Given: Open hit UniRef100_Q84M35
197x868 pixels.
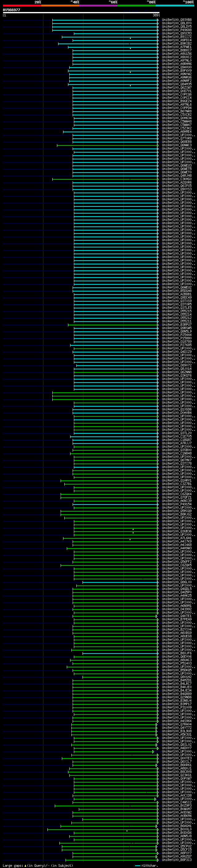Looking at the screenshot, I should coord(176,84).
